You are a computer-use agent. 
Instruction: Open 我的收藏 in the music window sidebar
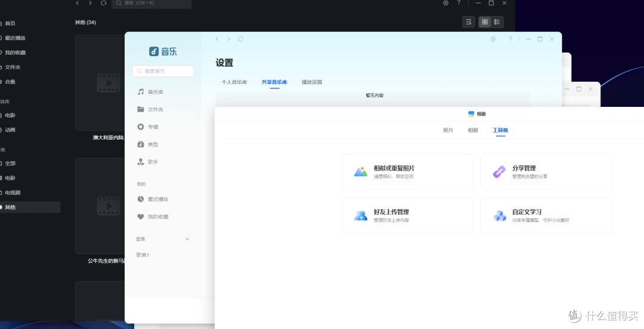click(153, 217)
